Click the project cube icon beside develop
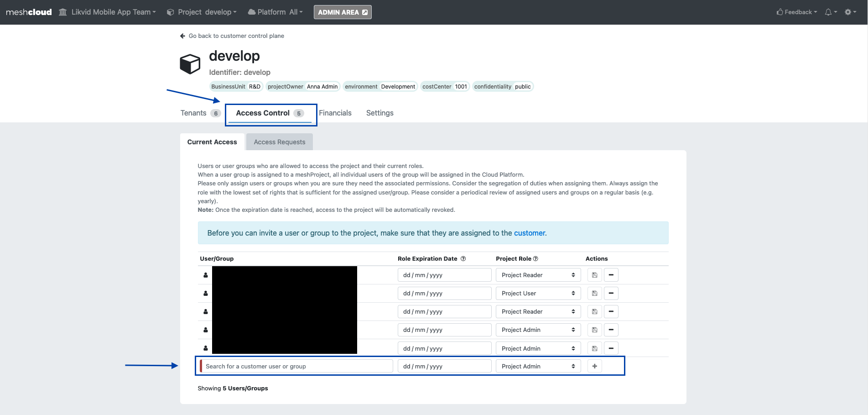The width and height of the screenshot is (868, 415). click(190, 64)
